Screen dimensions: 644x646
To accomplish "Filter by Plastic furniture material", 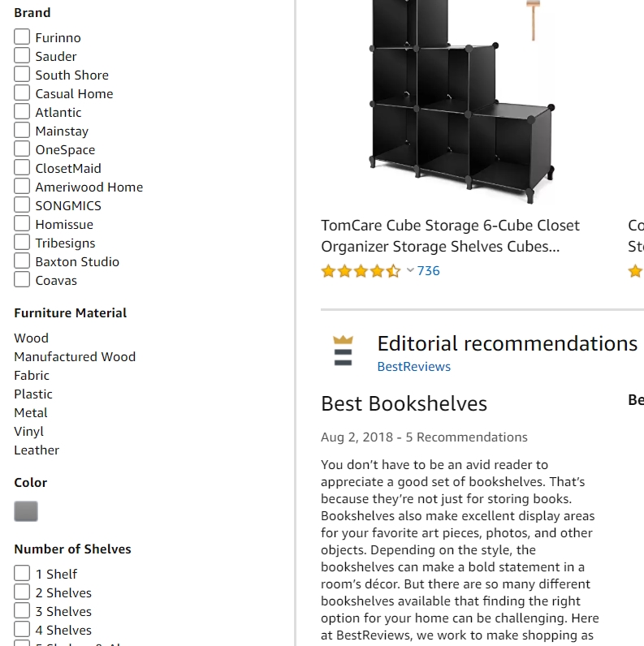I will click(x=33, y=394).
